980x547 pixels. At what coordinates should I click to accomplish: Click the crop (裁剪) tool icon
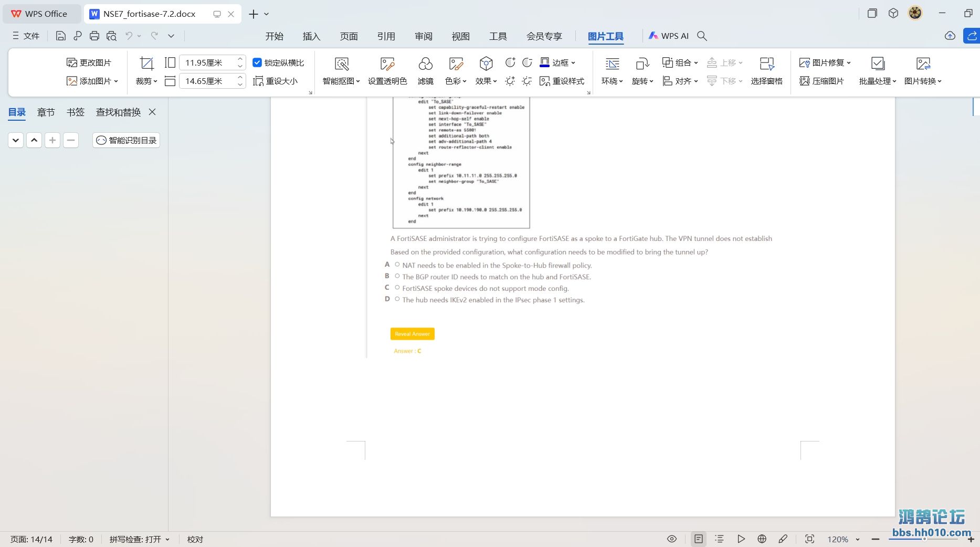pyautogui.click(x=146, y=64)
